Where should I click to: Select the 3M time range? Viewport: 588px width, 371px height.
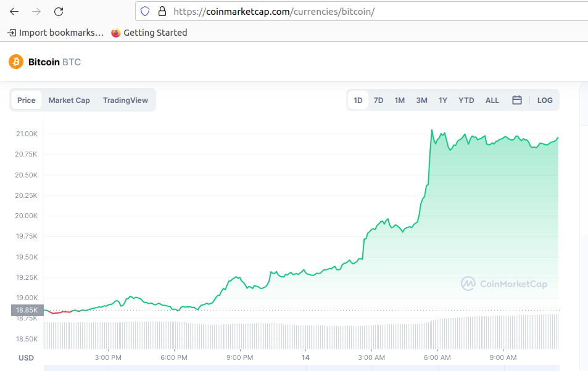[x=422, y=100]
